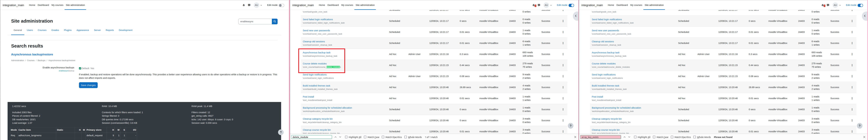Open Course delete modules link in middle window
The width and height of the screenshot is (868, 140).
point(314,63)
